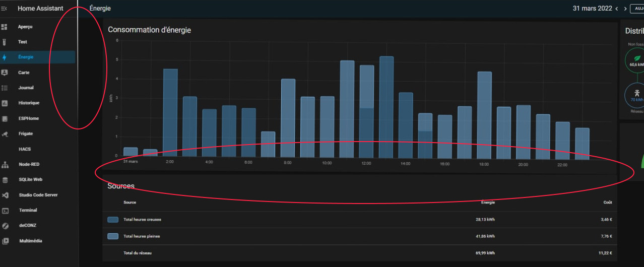This screenshot has height=267, width=644.
Task: Open the Node-RED sidebar icon
Action: [x=5, y=165]
